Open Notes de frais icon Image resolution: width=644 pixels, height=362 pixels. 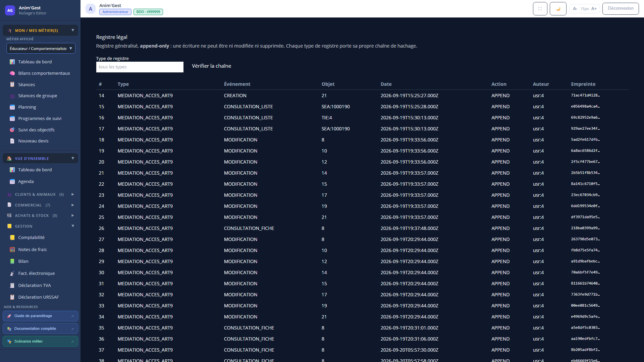pyautogui.click(x=12, y=249)
